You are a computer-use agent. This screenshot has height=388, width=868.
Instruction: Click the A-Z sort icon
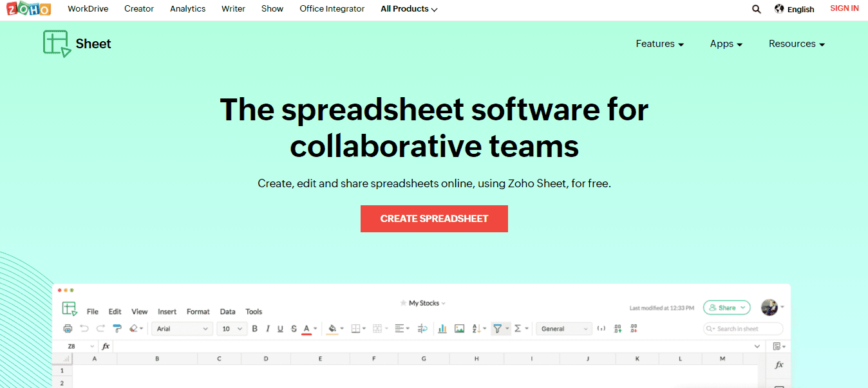pos(476,329)
